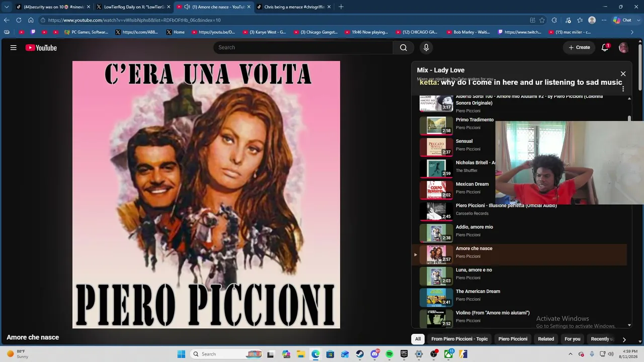The height and width of the screenshot is (362, 644).
Task: Open the tab actions dropdown in the title bar
Action: (7, 7)
